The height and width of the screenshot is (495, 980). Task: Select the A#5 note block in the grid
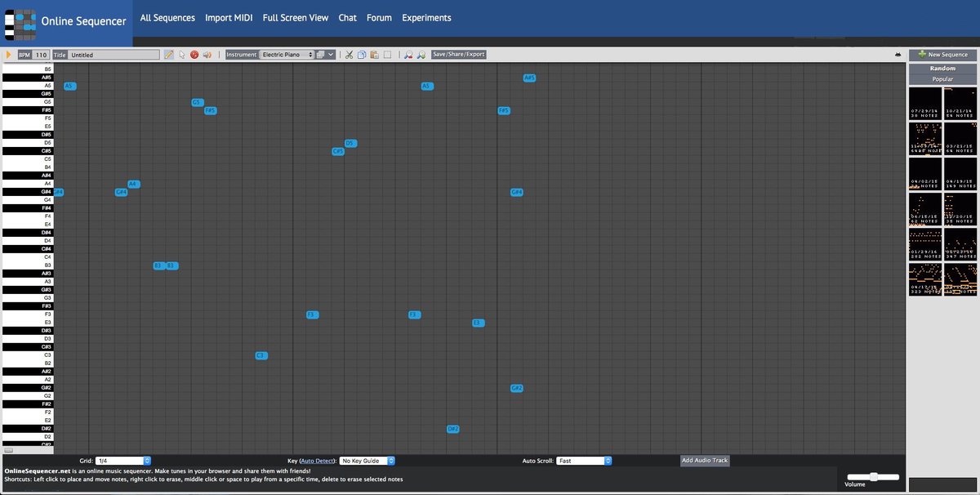pyautogui.click(x=529, y=78)
